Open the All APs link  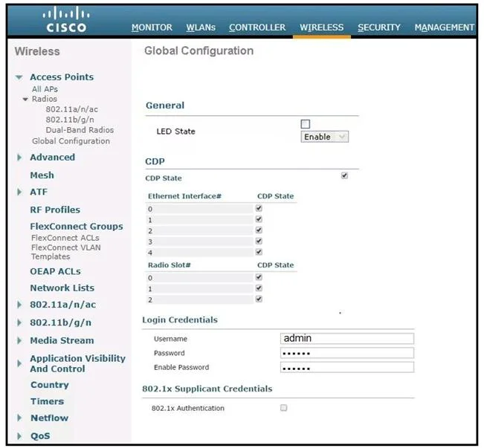(45, 89)
